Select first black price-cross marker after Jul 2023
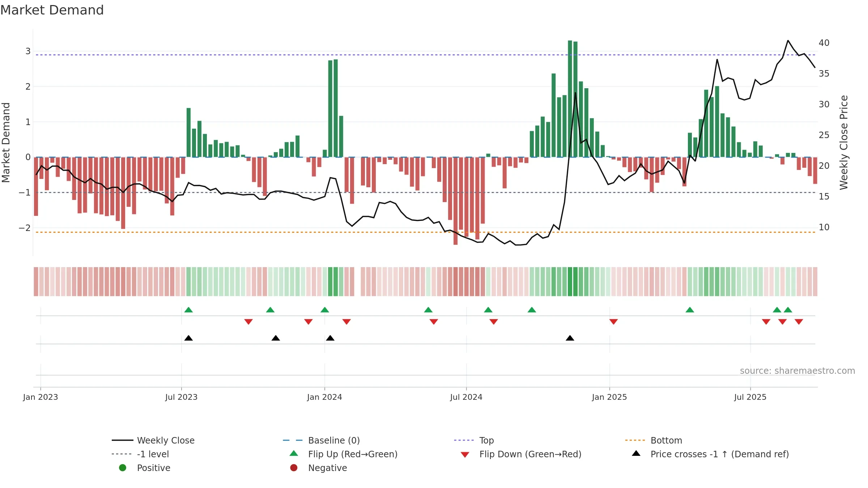This screenshot has width=868, height=488. click(x=188, y=338)
